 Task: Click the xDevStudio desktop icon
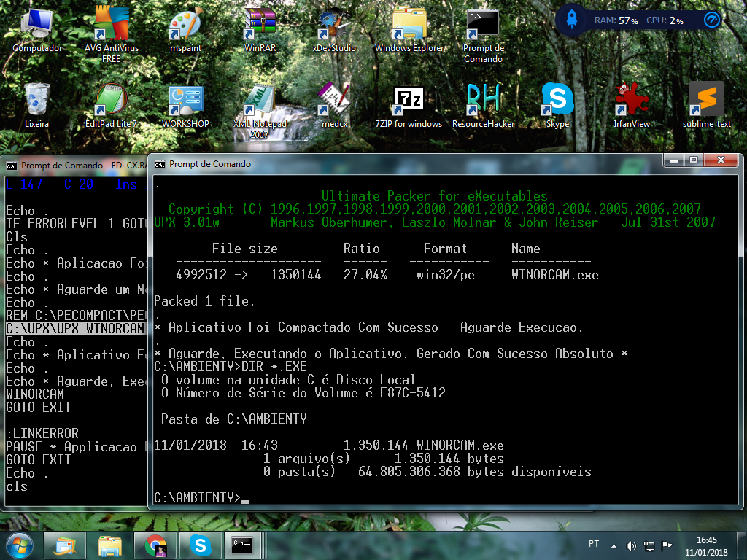334,26
